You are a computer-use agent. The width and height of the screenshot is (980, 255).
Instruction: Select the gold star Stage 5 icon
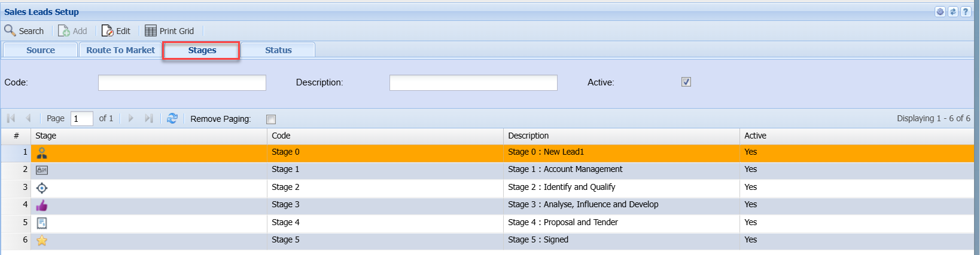click(42, 241)
